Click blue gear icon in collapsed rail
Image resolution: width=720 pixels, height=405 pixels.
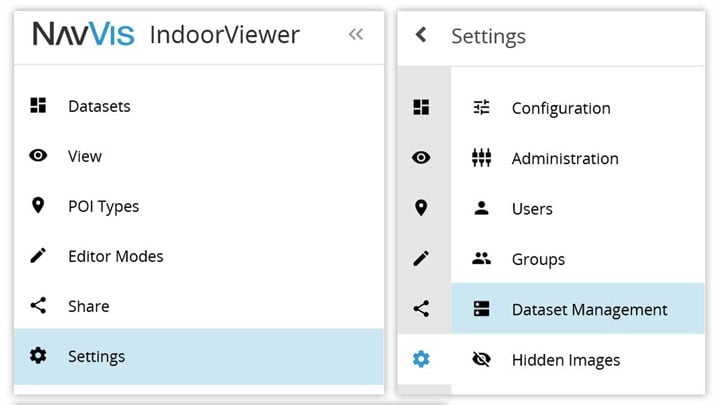tap(421, 359)
